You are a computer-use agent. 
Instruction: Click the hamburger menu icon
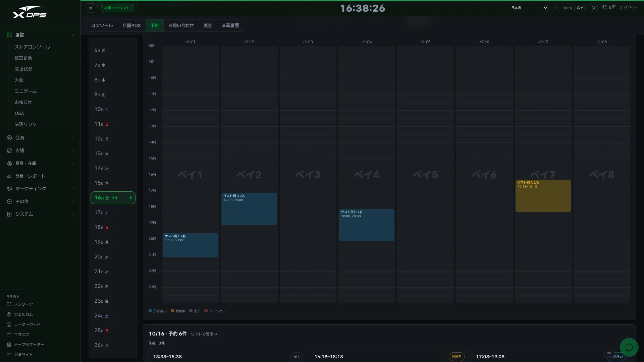91,8
